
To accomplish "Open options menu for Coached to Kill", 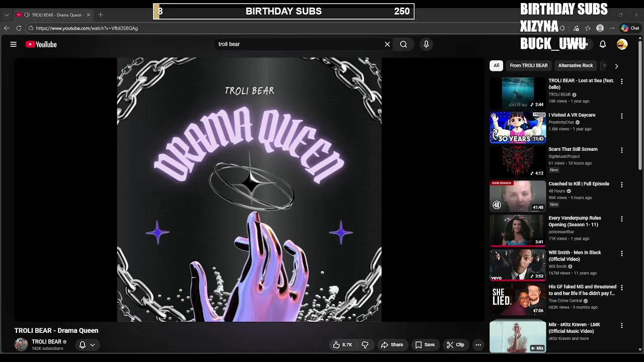I will pos(622,185).
